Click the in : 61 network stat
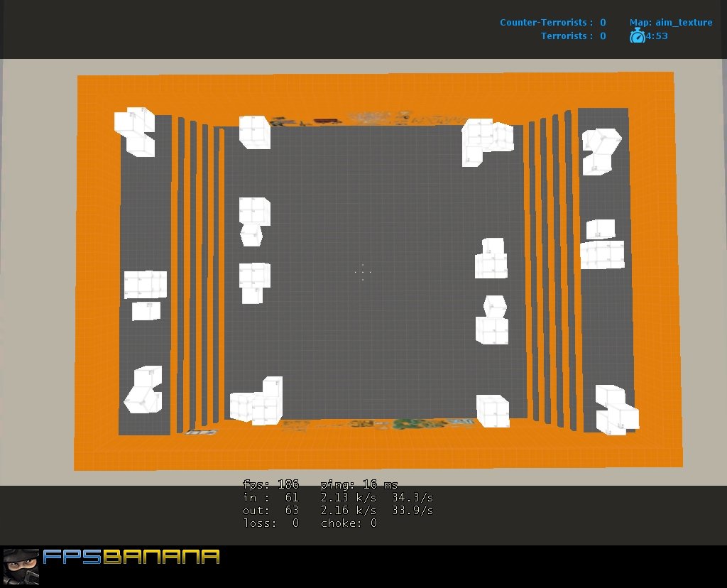 click(268, 497)
